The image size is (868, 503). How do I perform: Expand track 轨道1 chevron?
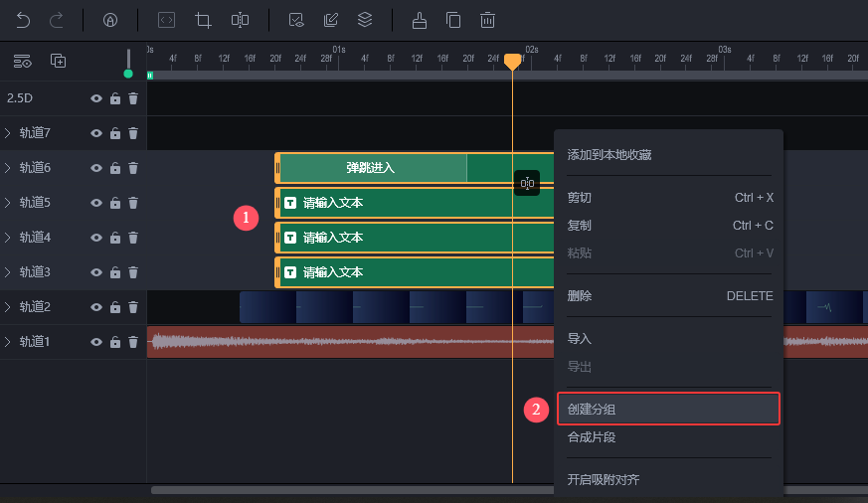pos(8,342)
